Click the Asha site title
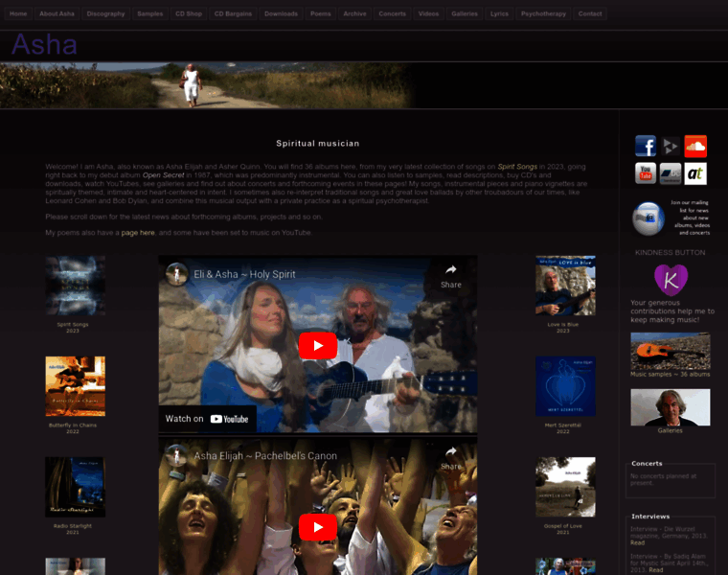This screenshot has height=575, width=728. pyautogui.click(x=45, y=45)
